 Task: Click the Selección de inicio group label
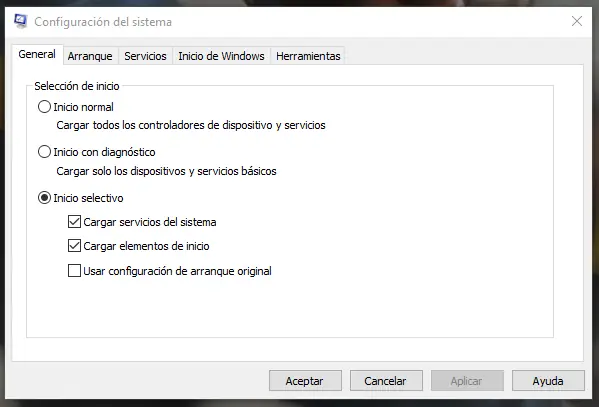[x=77, y=86]
